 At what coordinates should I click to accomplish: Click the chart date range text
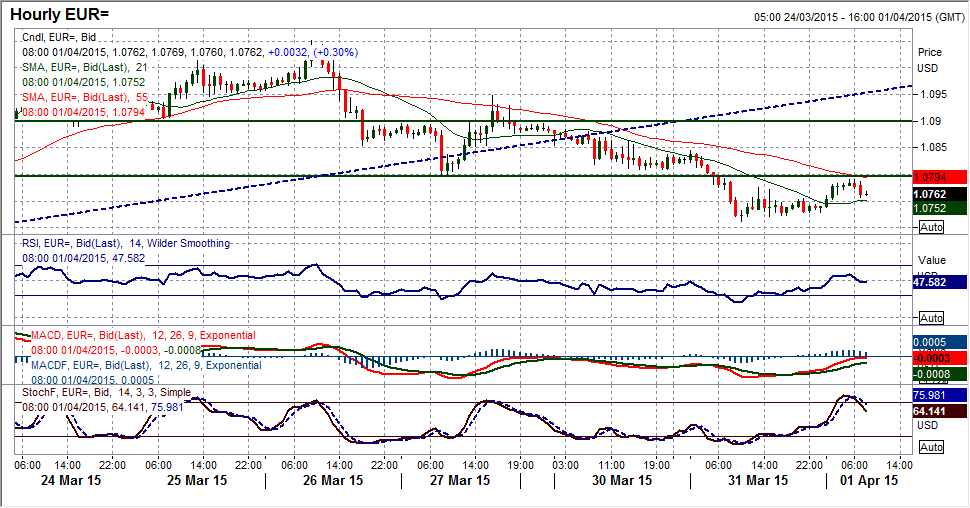click(x=859, y=17)
